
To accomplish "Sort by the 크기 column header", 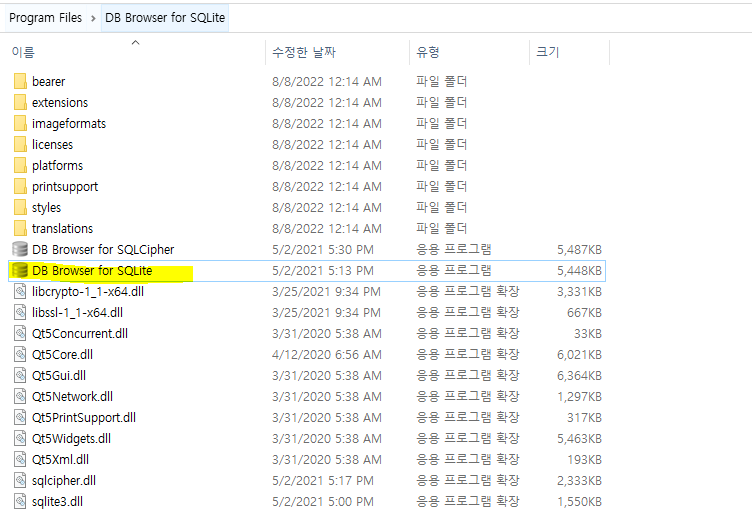I will (x=548, y=52).
